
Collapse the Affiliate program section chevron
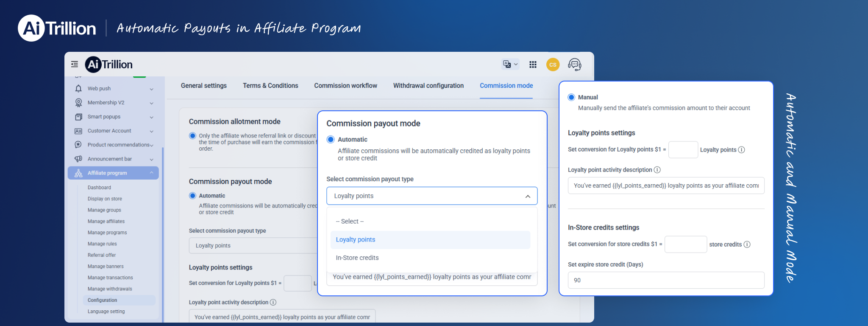(151, 173)
